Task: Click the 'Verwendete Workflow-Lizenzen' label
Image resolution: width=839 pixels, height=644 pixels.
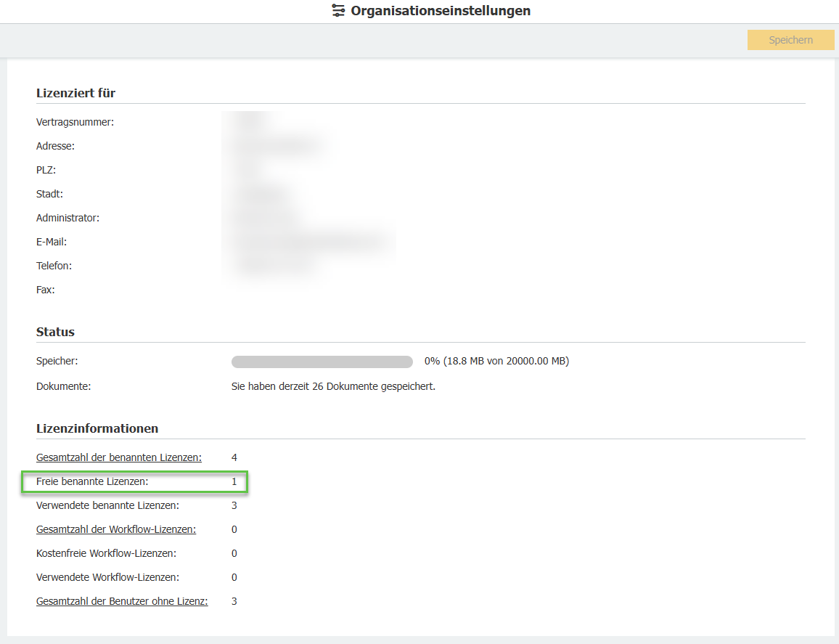Action: click(x=108, y=578)
